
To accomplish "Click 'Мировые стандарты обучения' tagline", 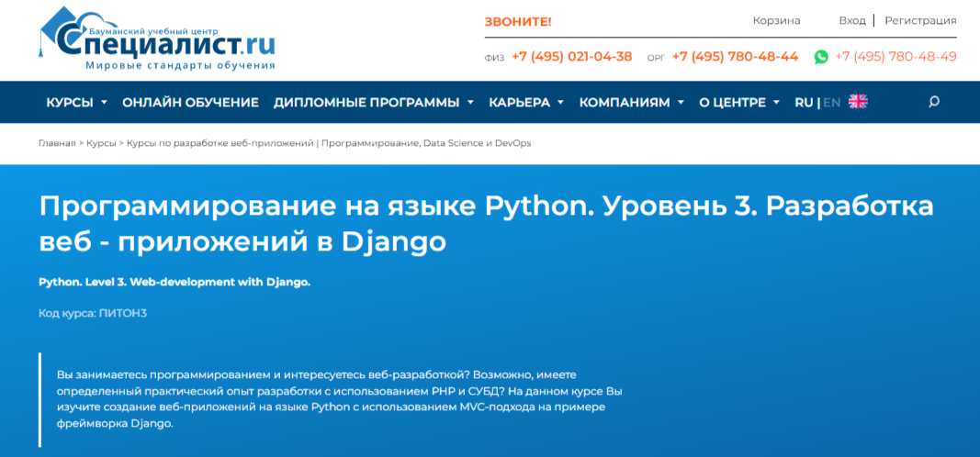I will pos(180,65).
